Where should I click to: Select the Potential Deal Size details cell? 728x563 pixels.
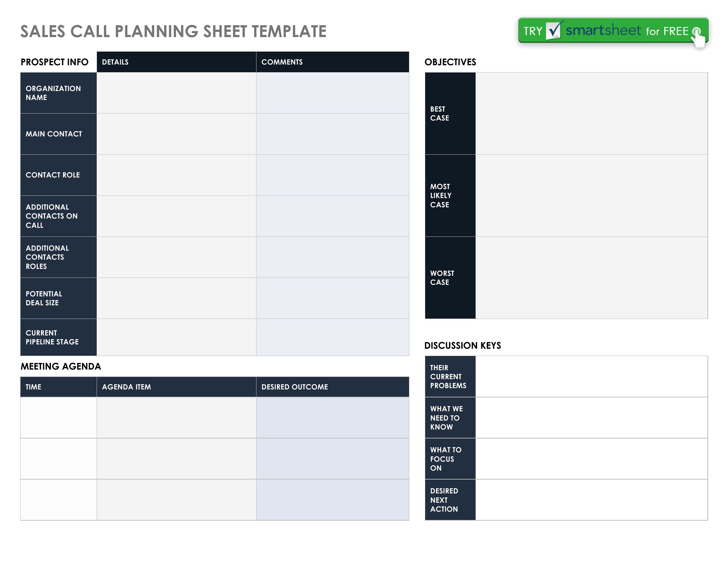click(176, 298)
